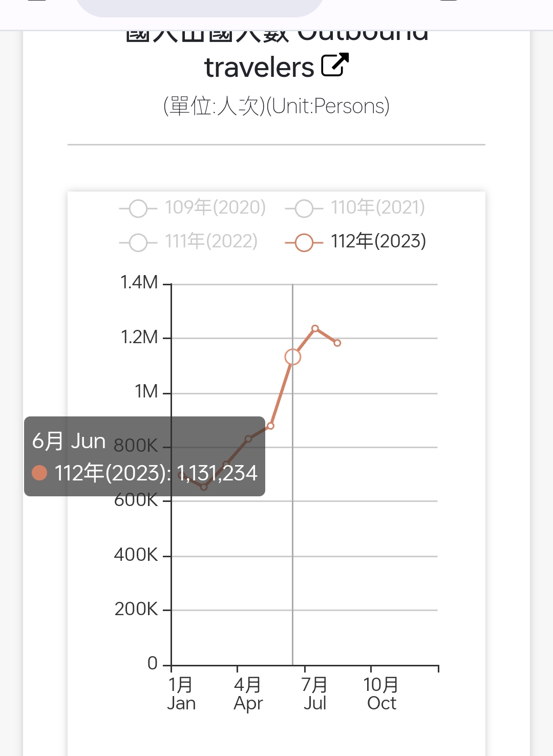Click the 7月 Jul x-axis label
The image size is (553, 756).
pyautogui.click(x=314, y=694)
